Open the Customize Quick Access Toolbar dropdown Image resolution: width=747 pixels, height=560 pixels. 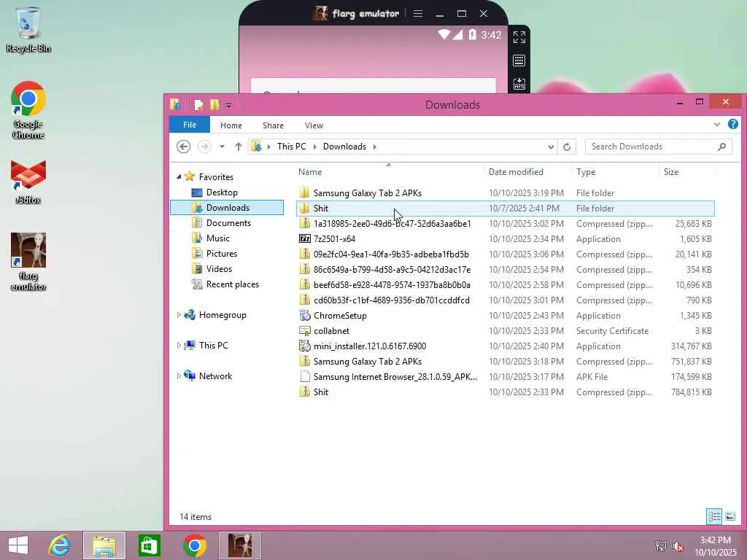pos(228,105)
